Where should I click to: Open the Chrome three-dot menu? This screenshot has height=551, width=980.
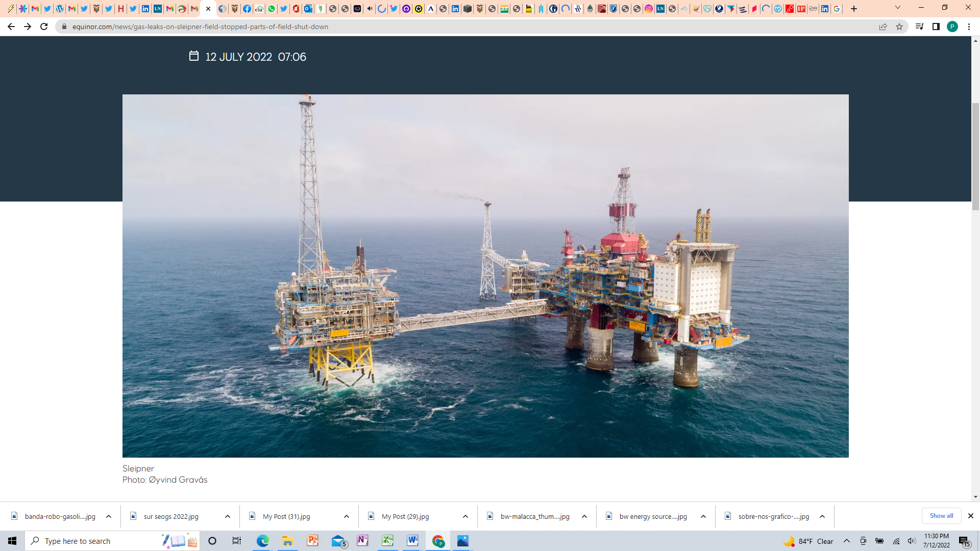click(x=969, y=27)
